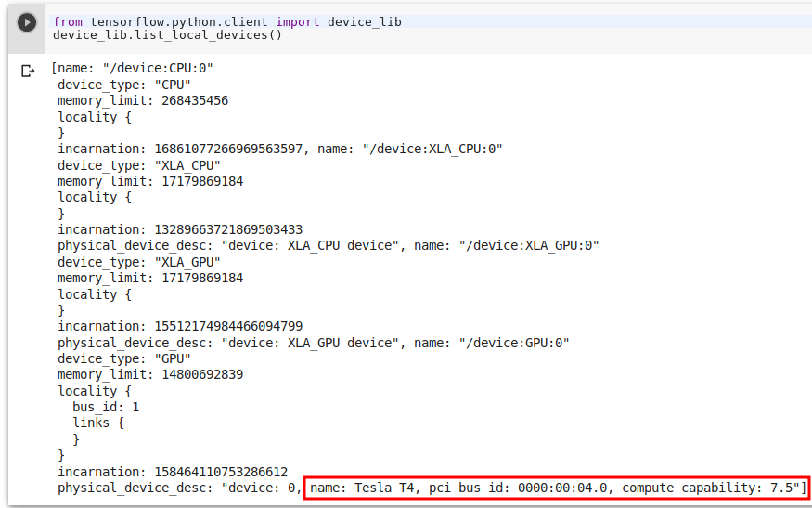Click output text '[name: "/device:CPU:0"'
This screenshot has height=508, width=812.
click(x=132, y=69)
